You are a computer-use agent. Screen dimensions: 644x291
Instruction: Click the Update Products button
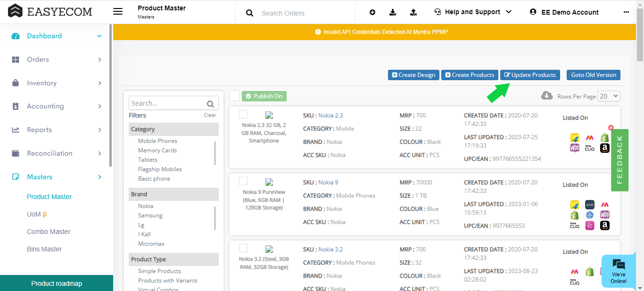(x=530, y=75)
